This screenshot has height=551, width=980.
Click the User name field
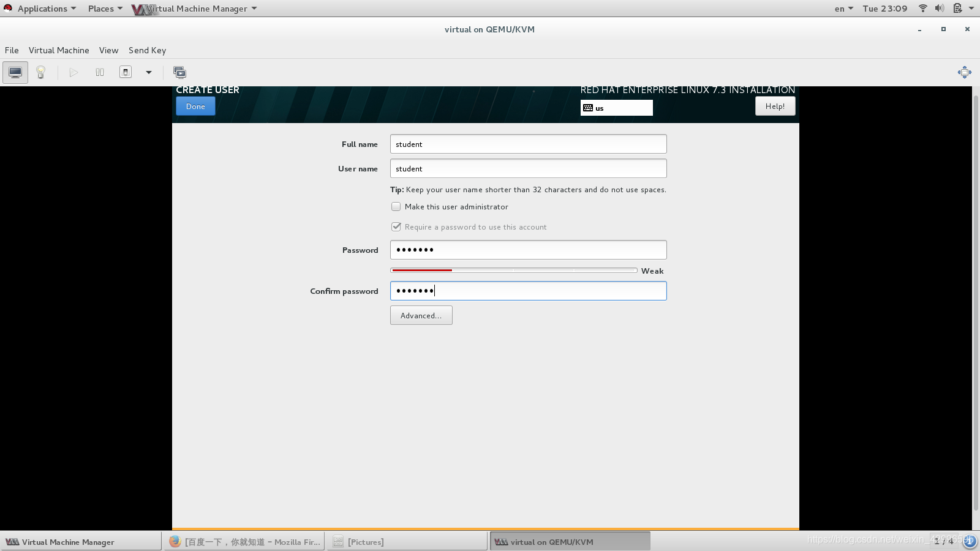[x=528, y=168]
